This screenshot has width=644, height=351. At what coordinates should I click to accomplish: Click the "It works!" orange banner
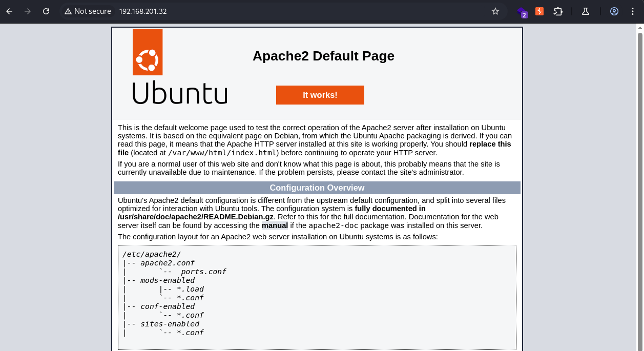click(320, 95)
